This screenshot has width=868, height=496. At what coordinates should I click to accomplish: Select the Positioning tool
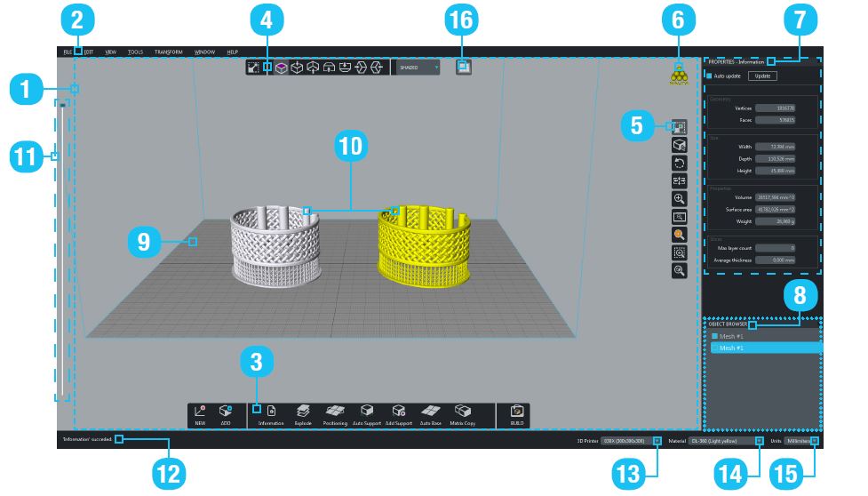(335, 412)
